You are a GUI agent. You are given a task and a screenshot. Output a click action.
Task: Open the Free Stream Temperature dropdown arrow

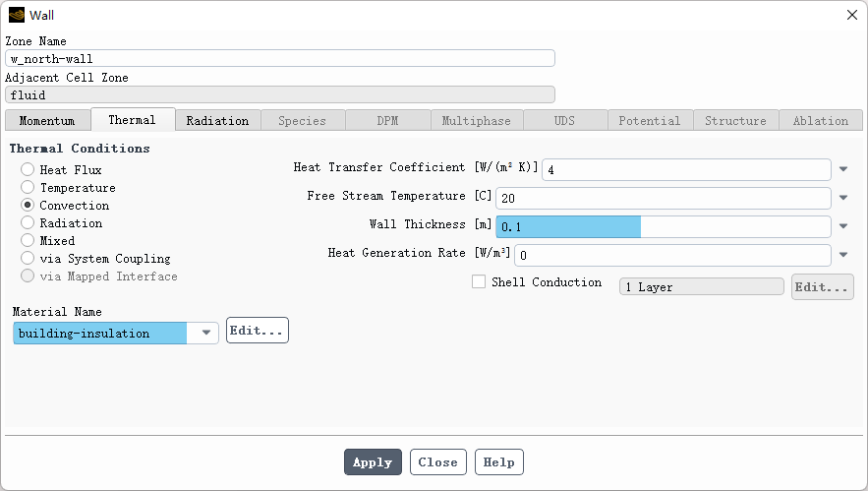[x=843, y=198]
